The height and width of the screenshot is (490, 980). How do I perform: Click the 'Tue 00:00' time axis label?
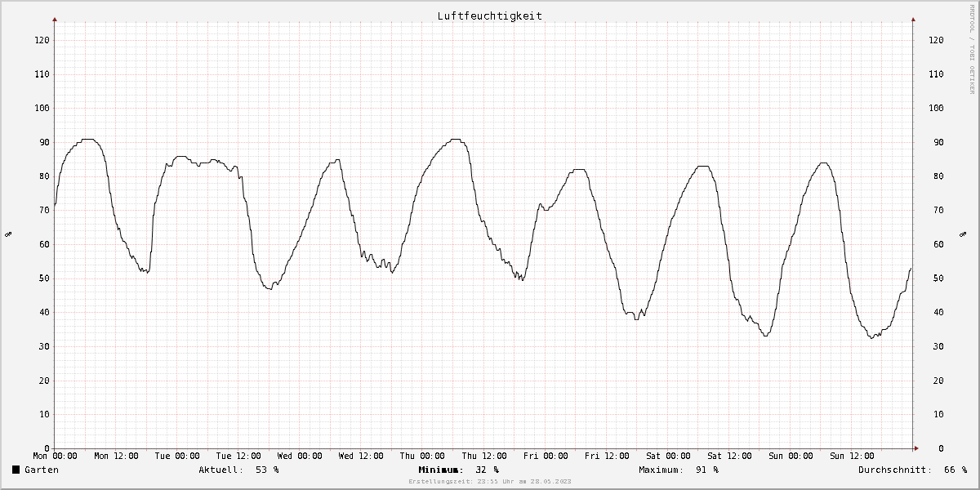[177, 456]
